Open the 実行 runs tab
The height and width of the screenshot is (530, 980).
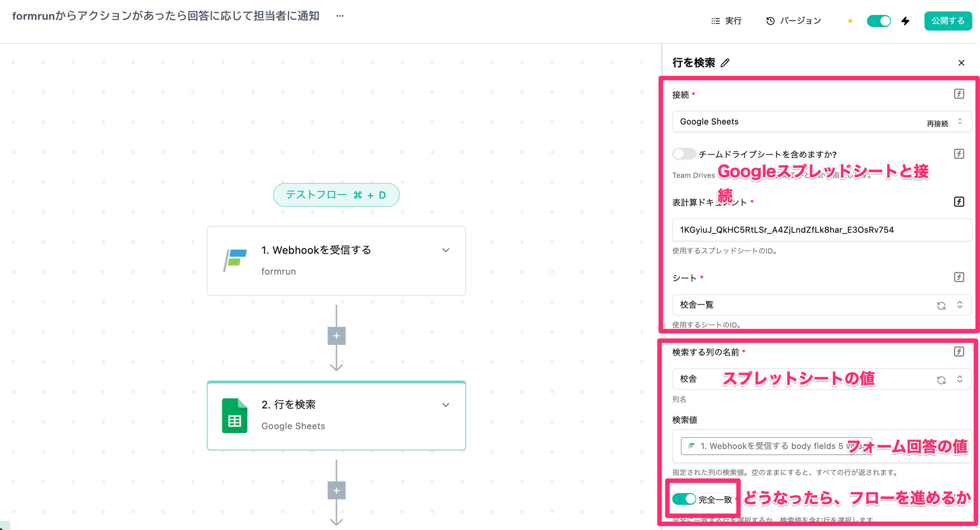726,21
